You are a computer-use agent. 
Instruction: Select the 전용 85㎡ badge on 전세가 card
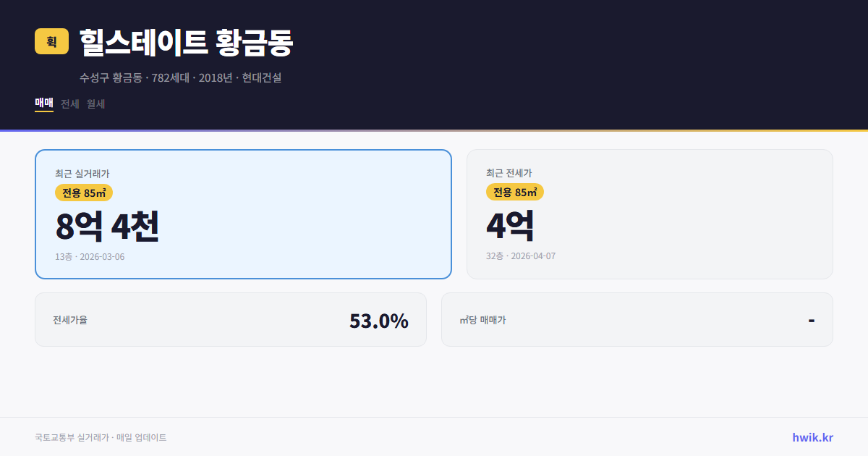click(x=515, y=192)
